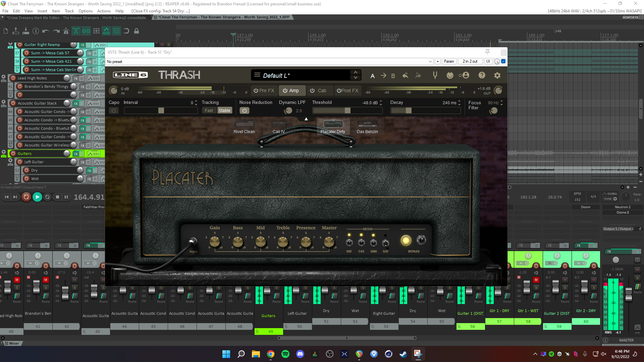Click the Capo Interval slider bar
The image size is (644, 362).
click(x=161, y=111)
